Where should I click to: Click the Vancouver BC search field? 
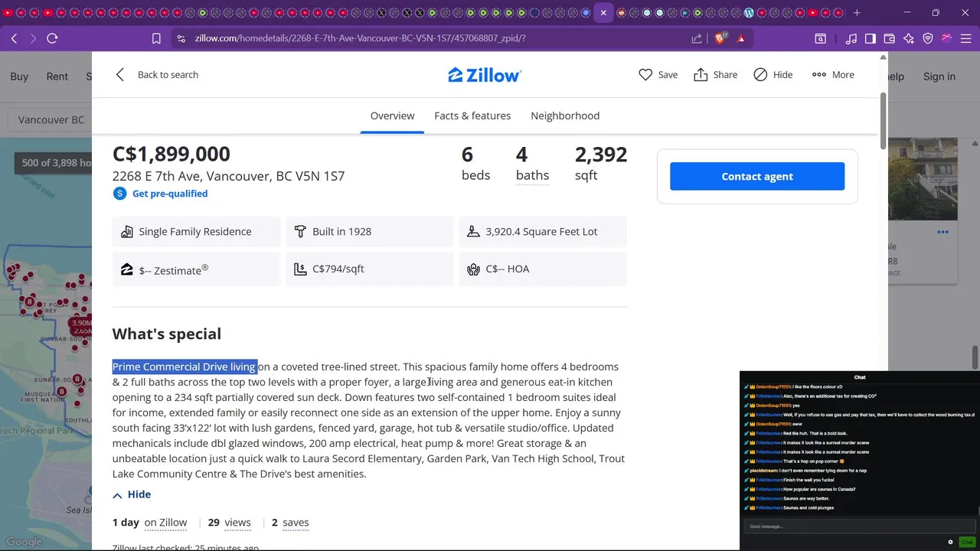click(51, 120)
